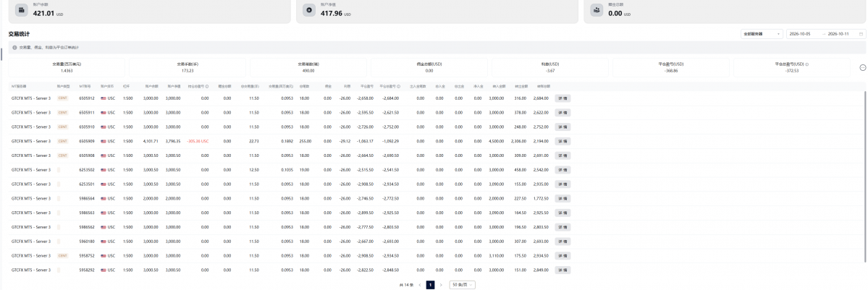The image size is (868, 290).
Task: Click the people icon beside 0.00 USD
Action: click(597, 10)
